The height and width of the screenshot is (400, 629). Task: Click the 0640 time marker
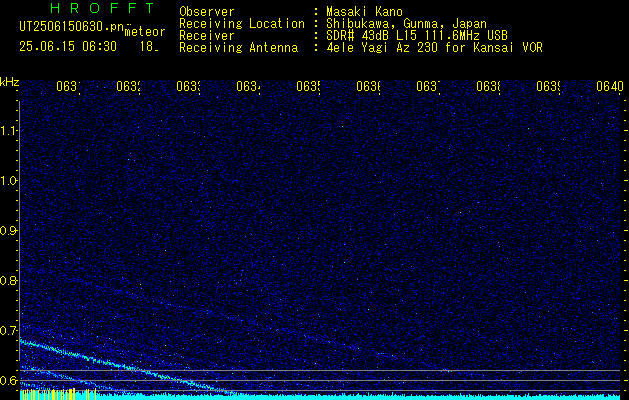coord(610,86)
